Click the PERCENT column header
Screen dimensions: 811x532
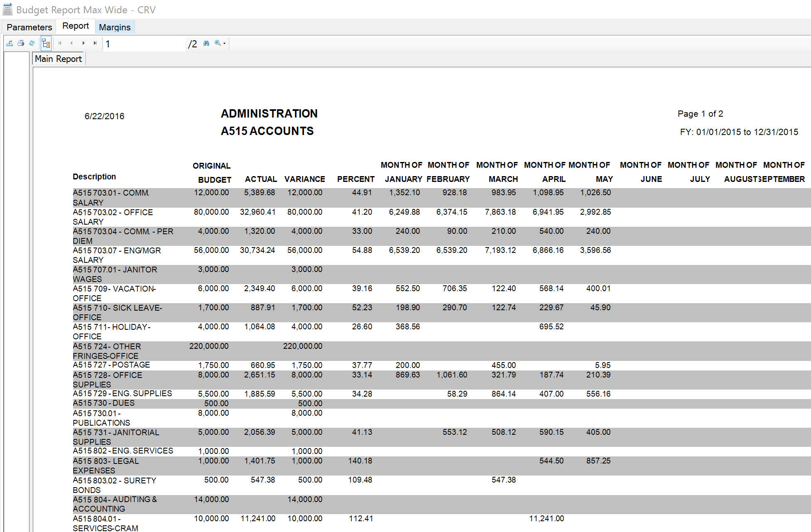[356, 179]
